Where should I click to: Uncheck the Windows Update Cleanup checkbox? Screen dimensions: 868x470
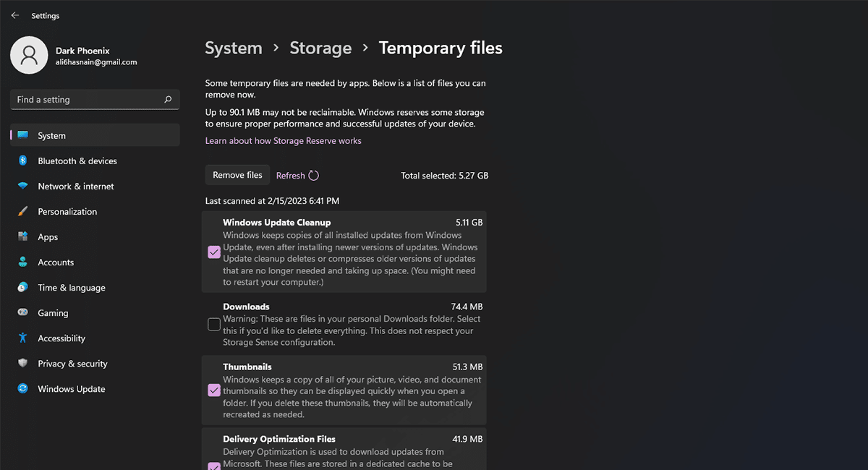click(214, 252)
